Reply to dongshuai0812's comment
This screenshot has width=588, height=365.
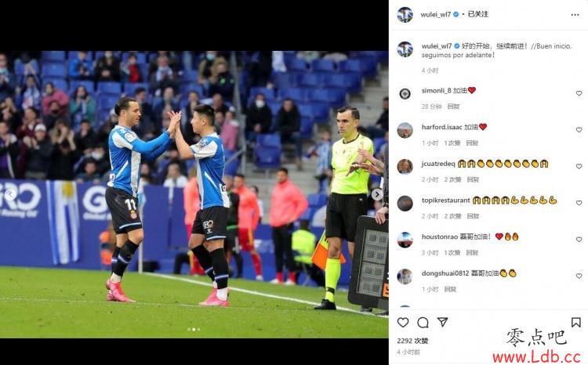(450, 289)
